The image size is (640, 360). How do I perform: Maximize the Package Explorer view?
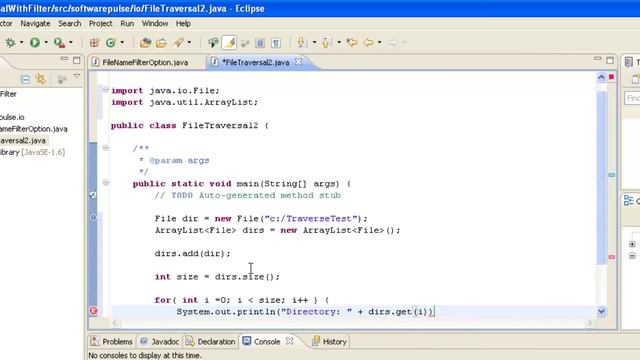[77, 60]
